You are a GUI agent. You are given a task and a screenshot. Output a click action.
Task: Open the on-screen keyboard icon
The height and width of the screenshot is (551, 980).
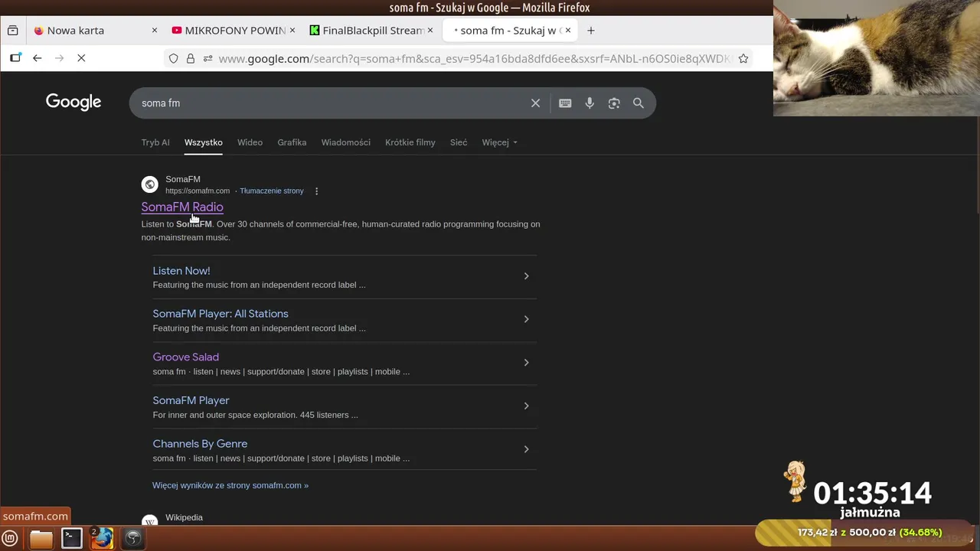pyautogui.click(x=565, y=103)
